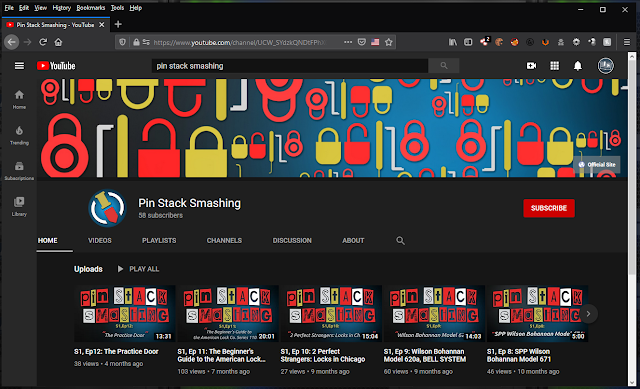Open the View menu
640x389 pixels.
click(40, 8)
